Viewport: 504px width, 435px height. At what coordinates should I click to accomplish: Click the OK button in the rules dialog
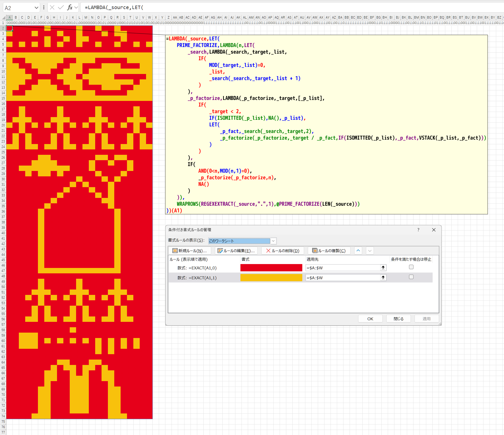(370, 319)
